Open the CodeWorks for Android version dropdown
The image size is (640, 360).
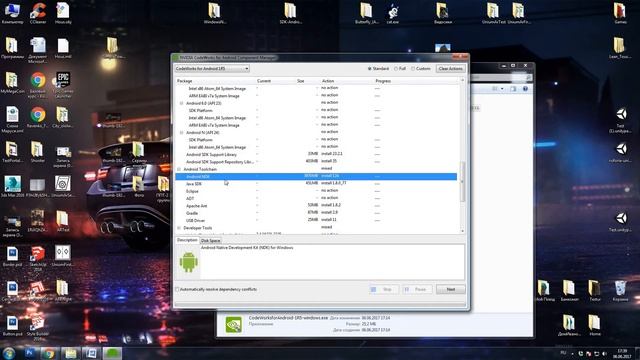pos(212,69)
